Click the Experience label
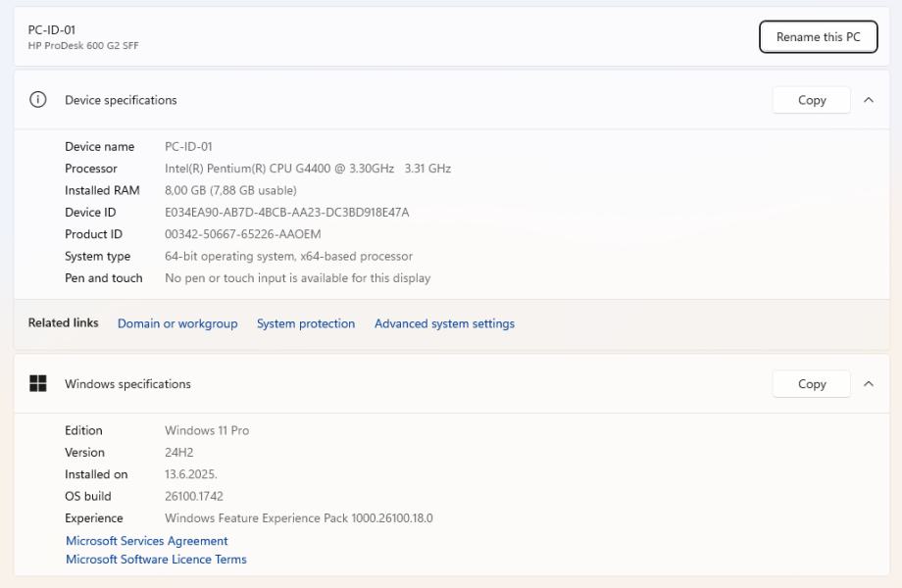 pos(94,517)
